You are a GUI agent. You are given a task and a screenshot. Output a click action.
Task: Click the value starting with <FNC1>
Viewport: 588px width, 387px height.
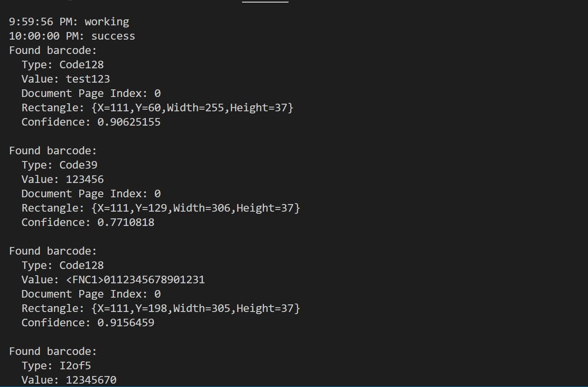pos(135,279)
